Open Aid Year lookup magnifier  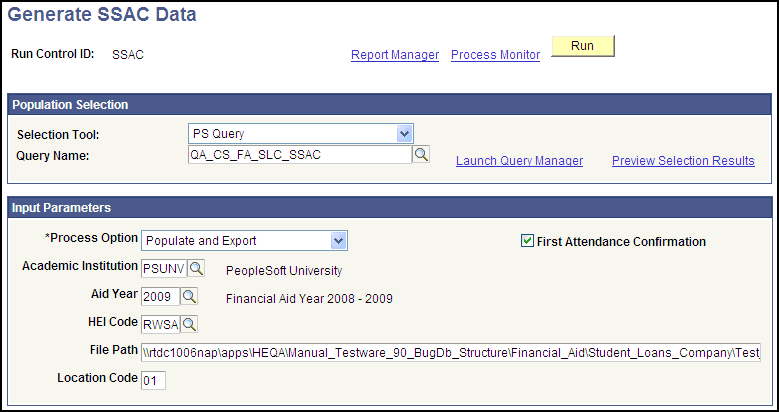[189, 297]
